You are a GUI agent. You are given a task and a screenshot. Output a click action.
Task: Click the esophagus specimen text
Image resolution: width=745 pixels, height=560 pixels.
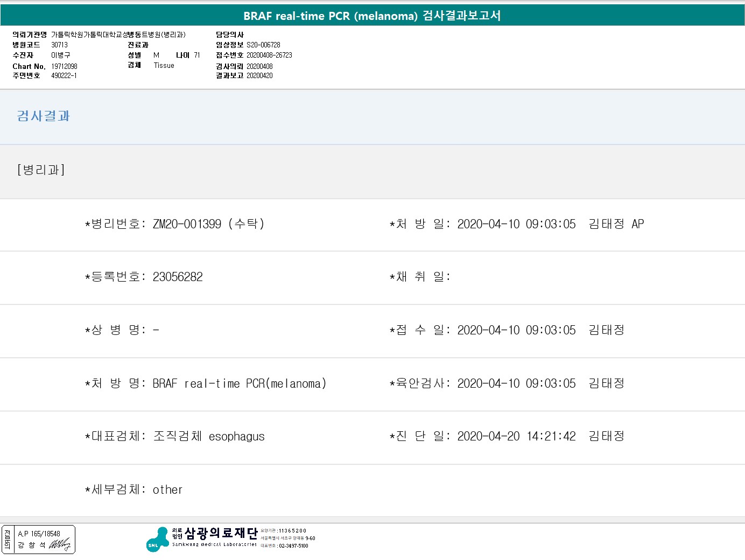point(236,437)
